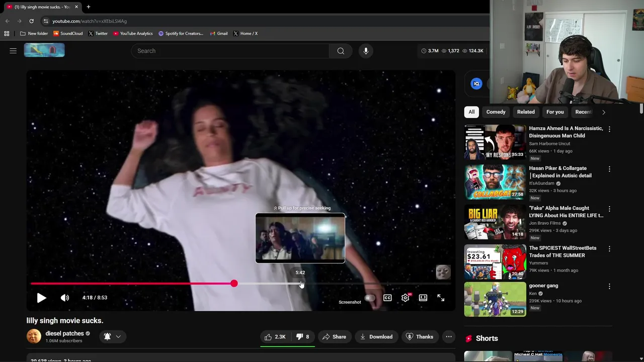This screenshot has width=644, height=362.
Task: Open the gooner gang video thumbnail
Action: pyautogui.click(x=495, y=299)
